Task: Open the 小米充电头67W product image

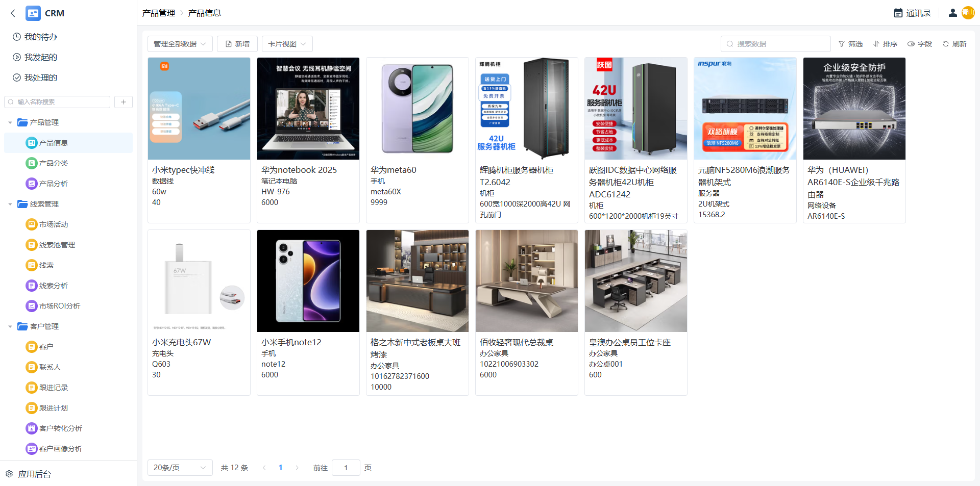Action: [x=199, y=281]
